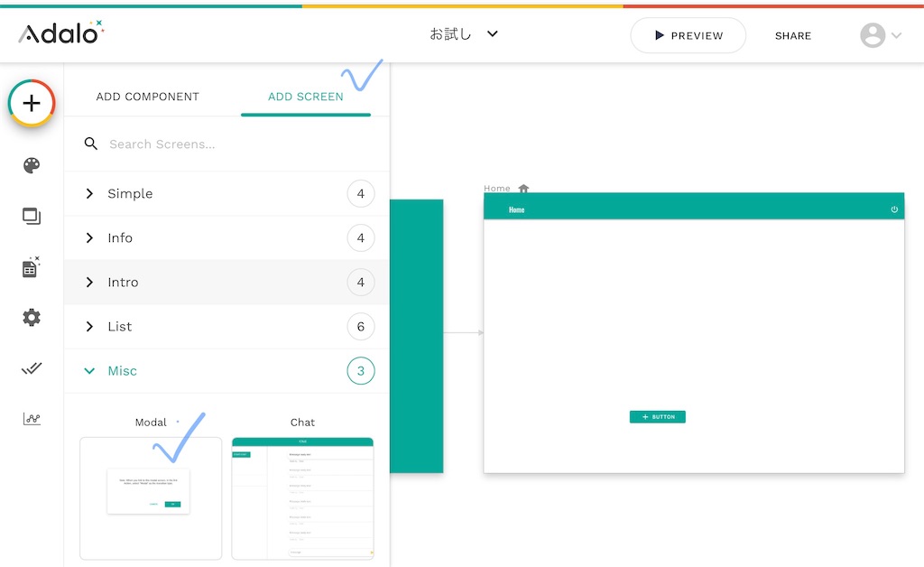Click the Intro count badge 4
Viewport: 924px width, 567px height.
361,282
